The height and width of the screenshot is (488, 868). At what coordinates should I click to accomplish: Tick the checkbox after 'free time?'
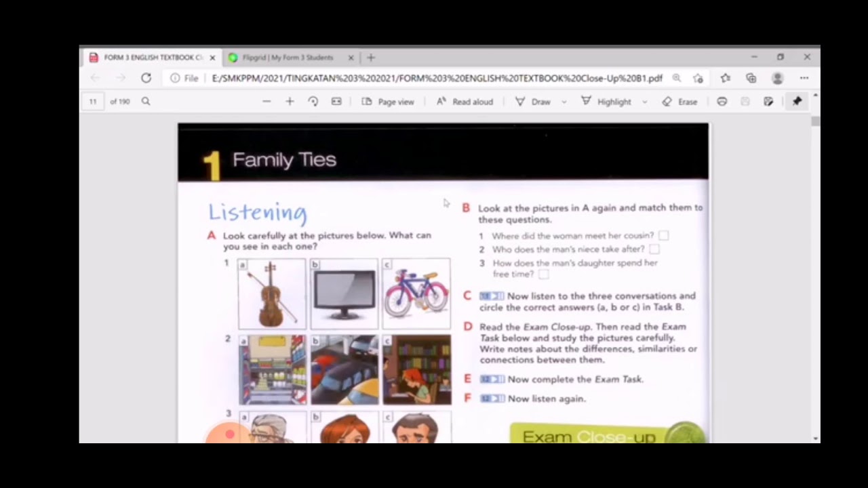point(543,274)
